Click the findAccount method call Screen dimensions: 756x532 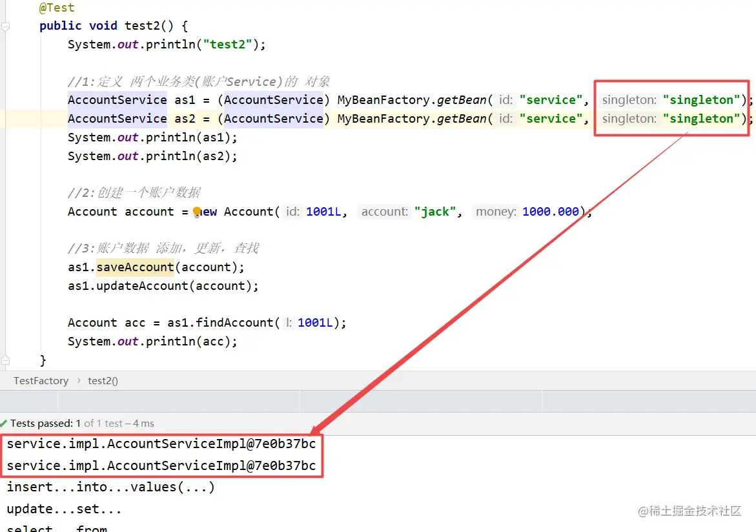(234, 323)
